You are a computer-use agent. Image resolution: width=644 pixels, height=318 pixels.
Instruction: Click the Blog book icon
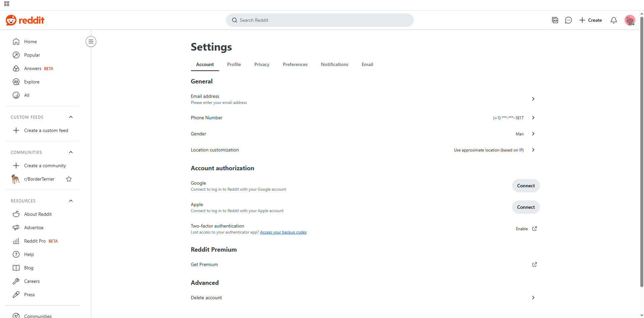click(16, 268)
